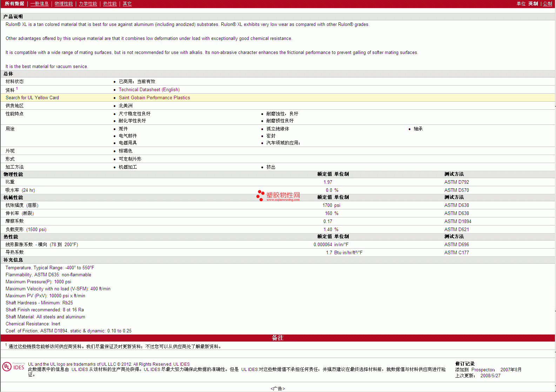Select the 其它 tab
556x392 pixels.
(127, 4)
